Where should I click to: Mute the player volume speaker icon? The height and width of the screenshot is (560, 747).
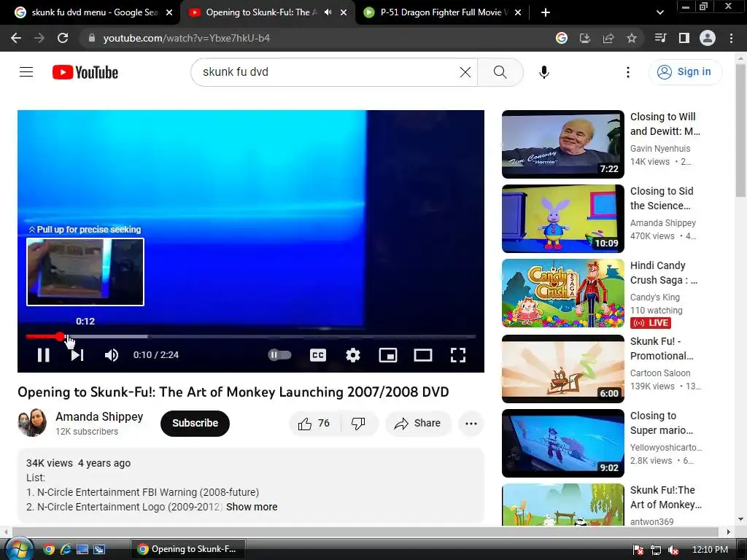click(112, 355)
